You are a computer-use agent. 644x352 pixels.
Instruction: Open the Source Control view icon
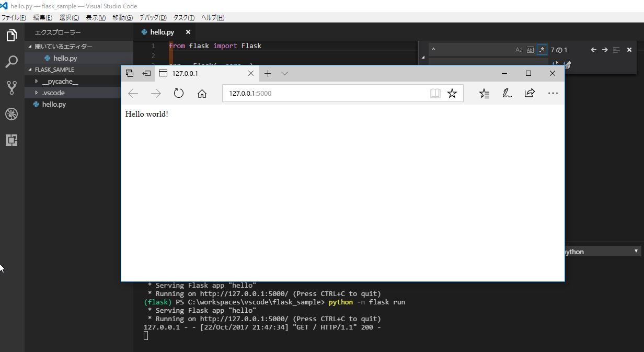point(11,88)
